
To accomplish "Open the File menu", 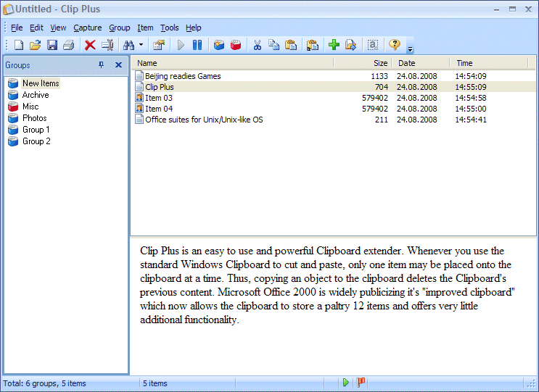I will (x=17, y=28).
